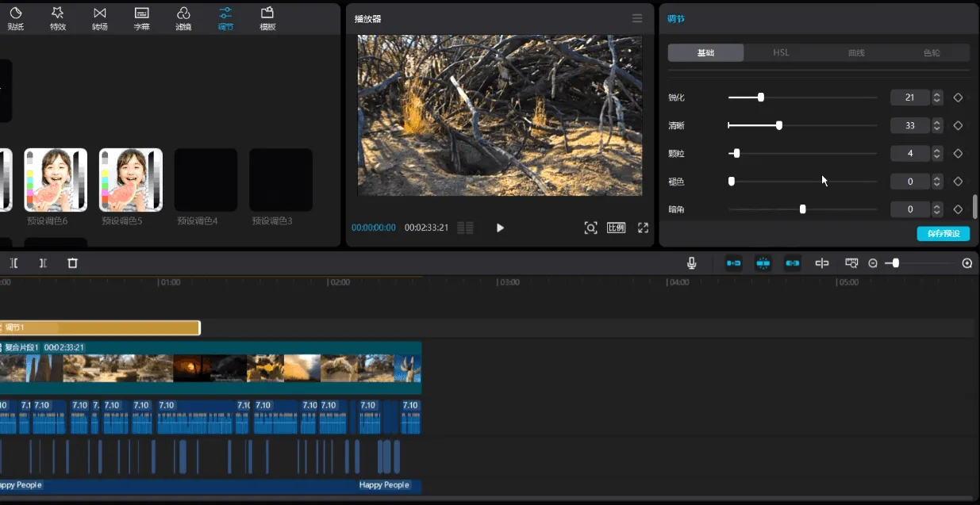
Task: Click the microphone record voiceover icon
Action: pyautogui.click(x=692, y=263)
